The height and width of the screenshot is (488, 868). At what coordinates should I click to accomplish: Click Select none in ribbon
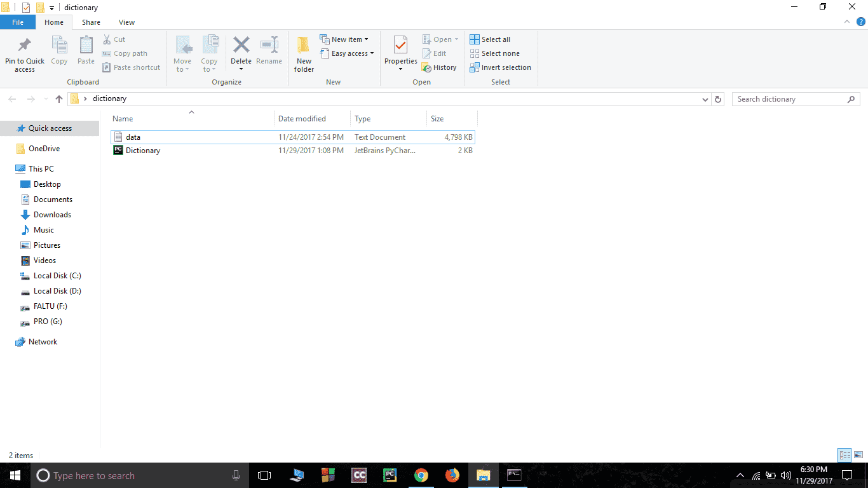pyautogui.click(x=494, y=53)
